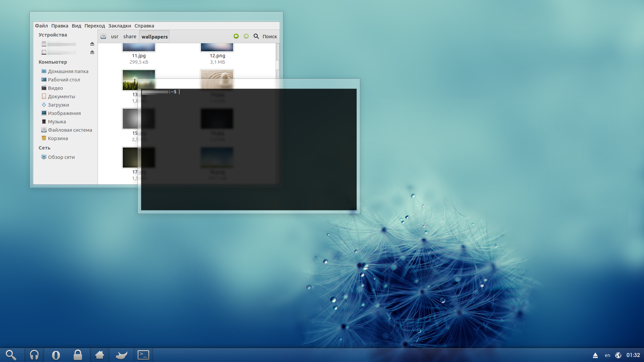Navigate to the usr breadcrumb

point(115,37)
